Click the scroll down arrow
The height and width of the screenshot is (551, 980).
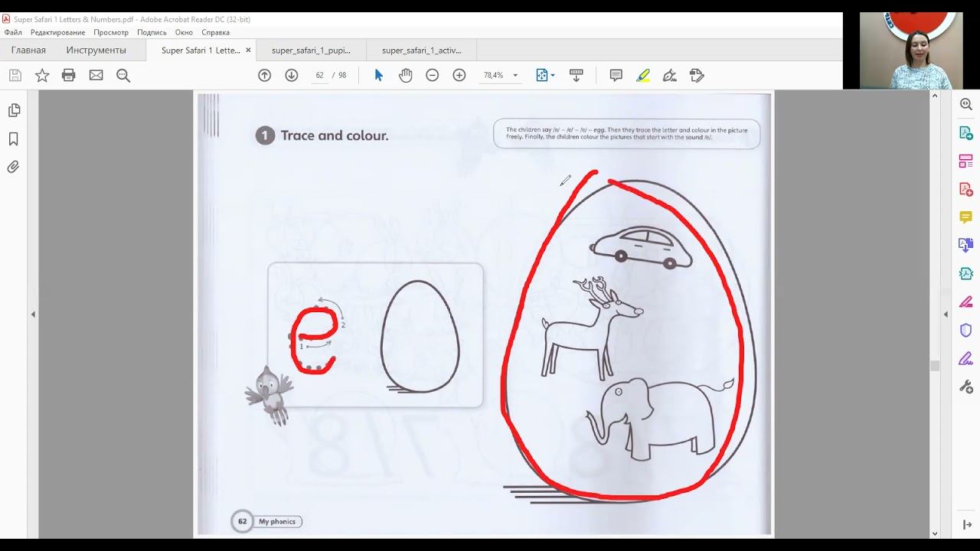pyautogui.click(x=934, y=533)
